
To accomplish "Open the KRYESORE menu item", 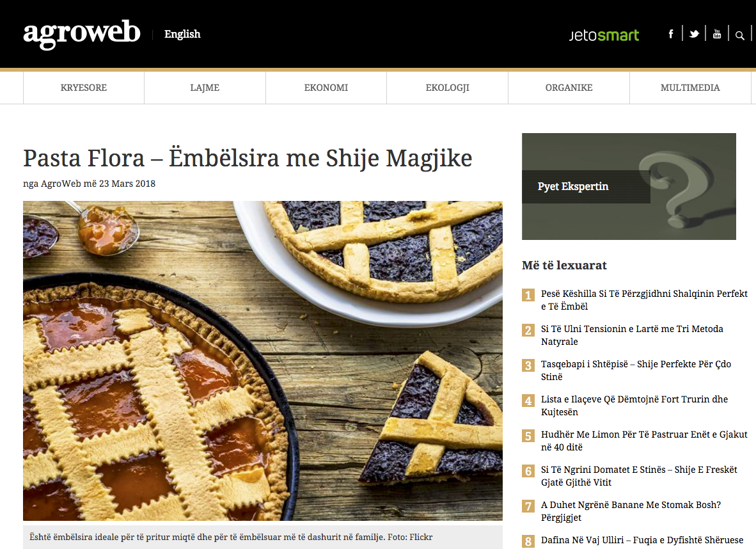I will (x=83, y=87).
